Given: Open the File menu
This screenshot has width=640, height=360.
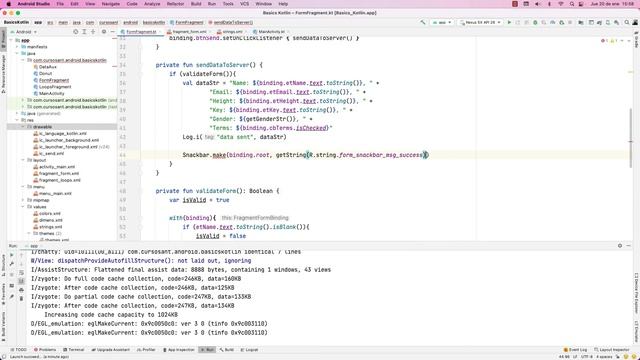Looking at the screenshot, I should 60,4.
